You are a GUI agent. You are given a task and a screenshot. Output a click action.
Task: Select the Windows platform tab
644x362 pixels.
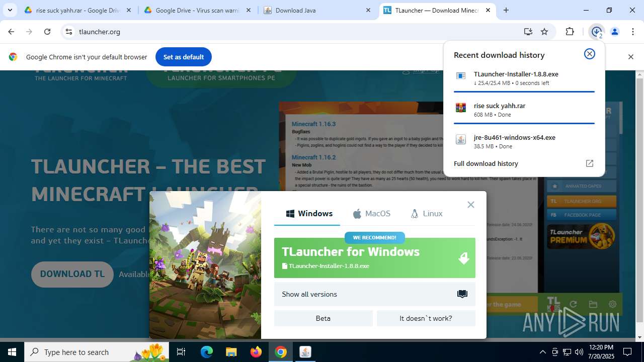click(309, 214)
